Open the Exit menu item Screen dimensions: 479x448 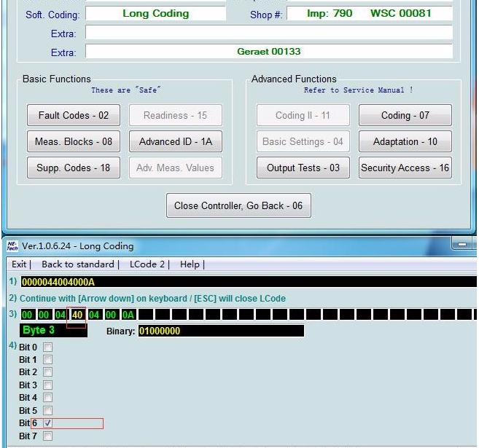point(19,264)
